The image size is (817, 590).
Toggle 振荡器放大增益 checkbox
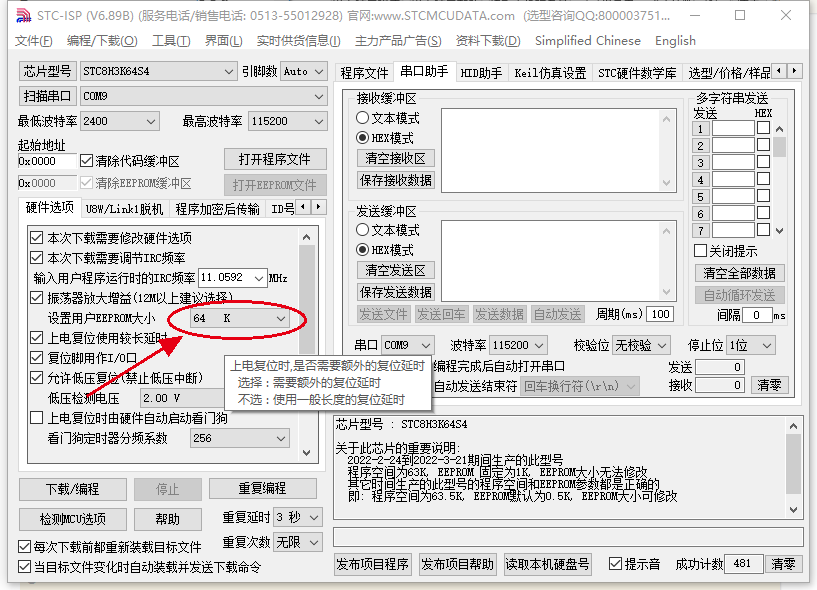pos(36,298)
